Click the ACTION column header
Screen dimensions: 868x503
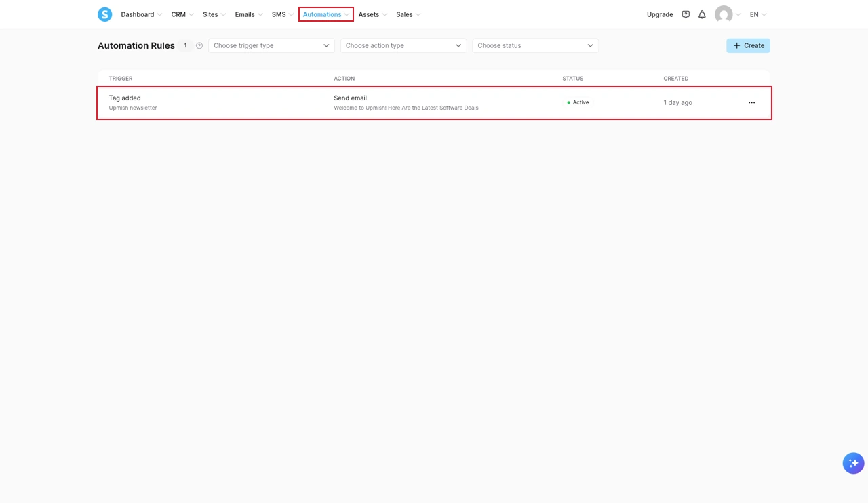point(344,79)
